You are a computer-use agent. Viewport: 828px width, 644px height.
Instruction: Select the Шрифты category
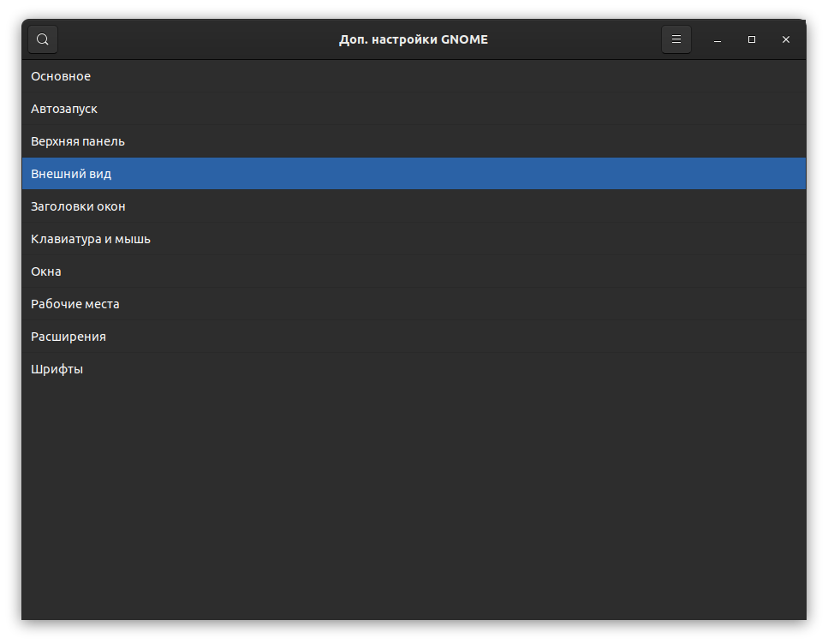(57, 369)
